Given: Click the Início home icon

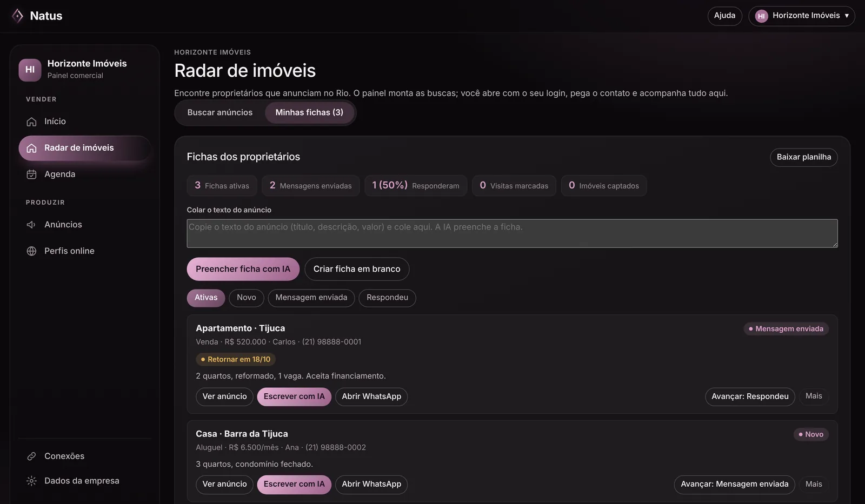Looking at the screenshot, I should 31,122.
